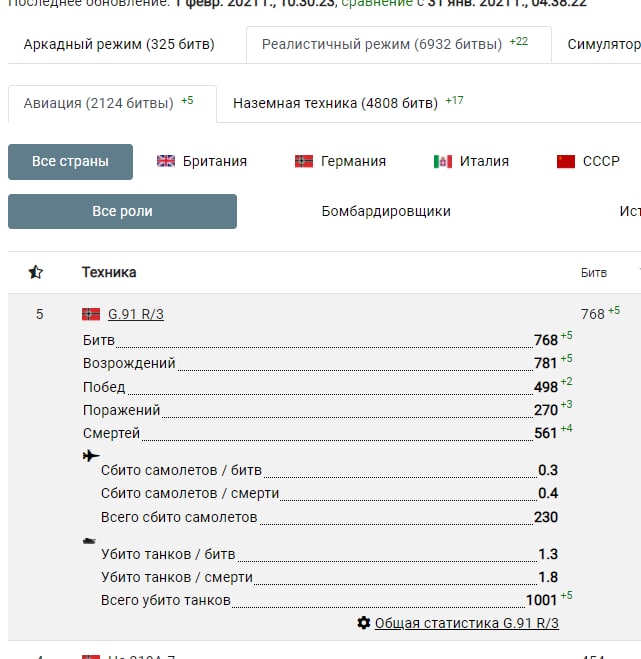Click the Битв value 768 in details
The image size is (641, 659).
(546, 340)
